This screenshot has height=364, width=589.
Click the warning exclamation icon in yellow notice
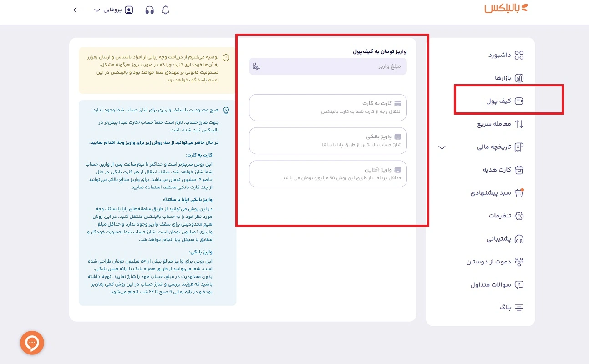[226, 58]
